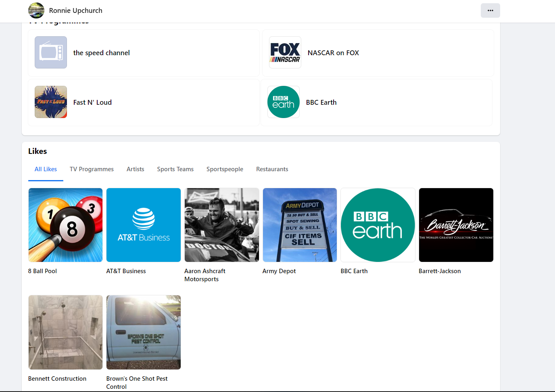This screenshot has height=392, width=555.
Task: Show the Restaurants likes tab
Action: [x=272, y=169]
